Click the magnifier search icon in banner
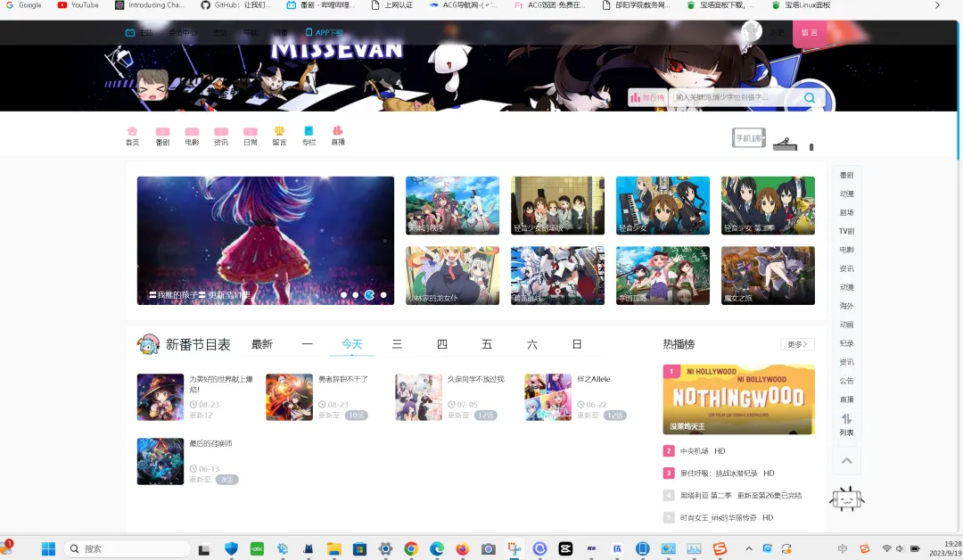Viewport: 963px width, 560px height. (810, 97)
